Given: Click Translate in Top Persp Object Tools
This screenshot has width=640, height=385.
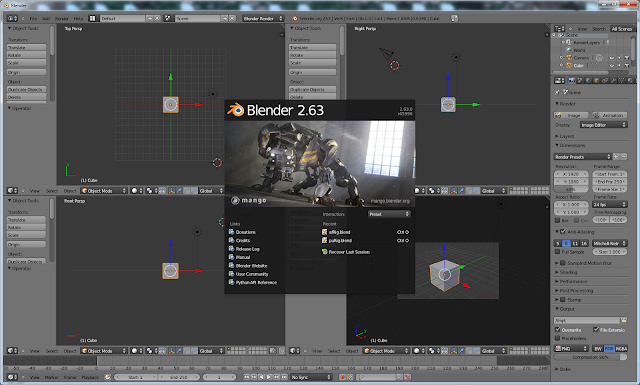Looking at the screenshot, I should click(27, 47).
